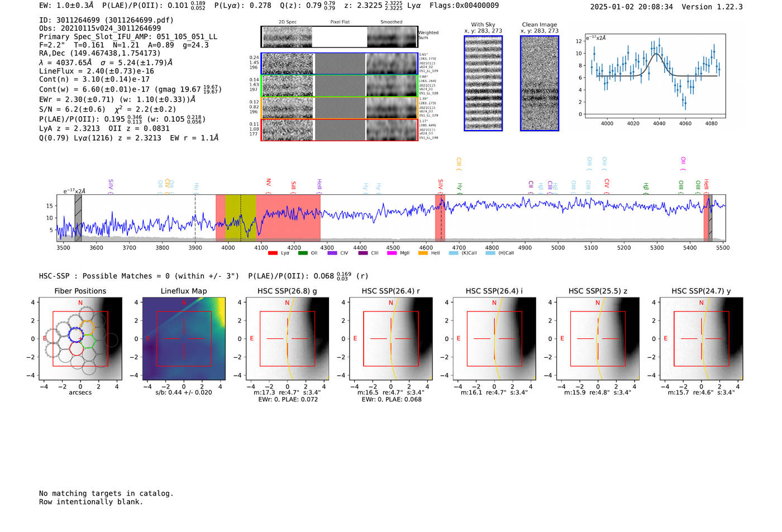Click the ID: 3011264699 text line
This screenshot has height=532, width=782.
[106, 20]
